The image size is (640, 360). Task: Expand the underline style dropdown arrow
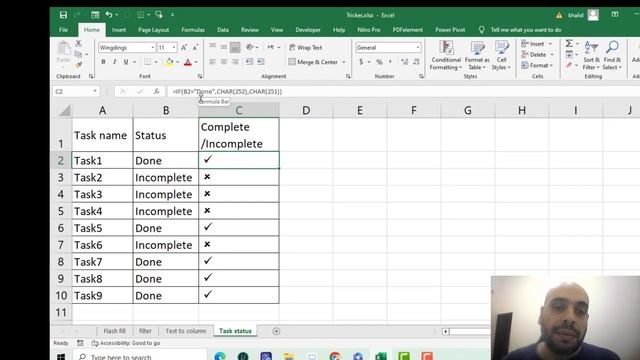pyautogui.click(x=134, y=62)
